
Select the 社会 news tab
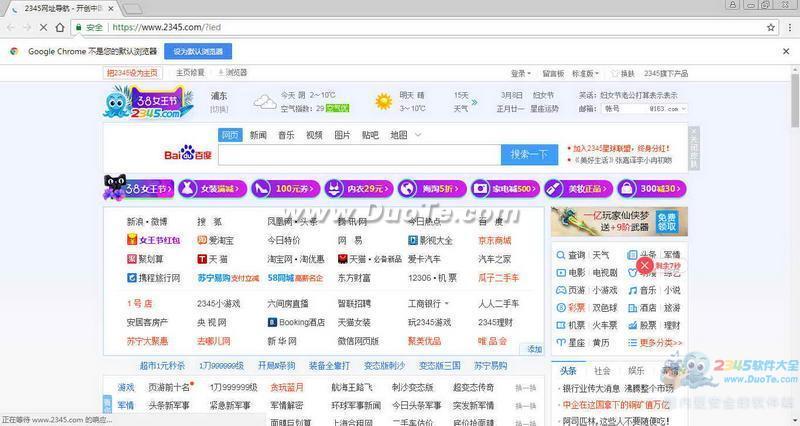point(602,371)
